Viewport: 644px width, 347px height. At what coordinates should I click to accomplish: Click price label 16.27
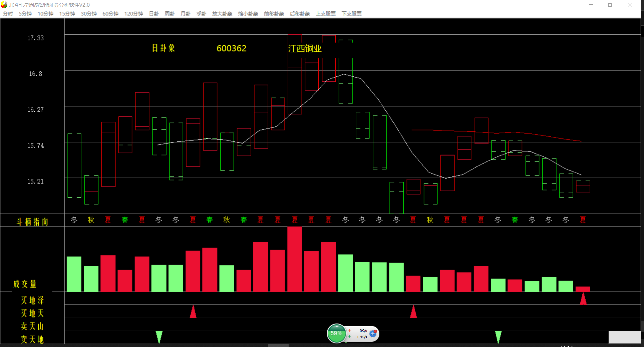[35, 110]
